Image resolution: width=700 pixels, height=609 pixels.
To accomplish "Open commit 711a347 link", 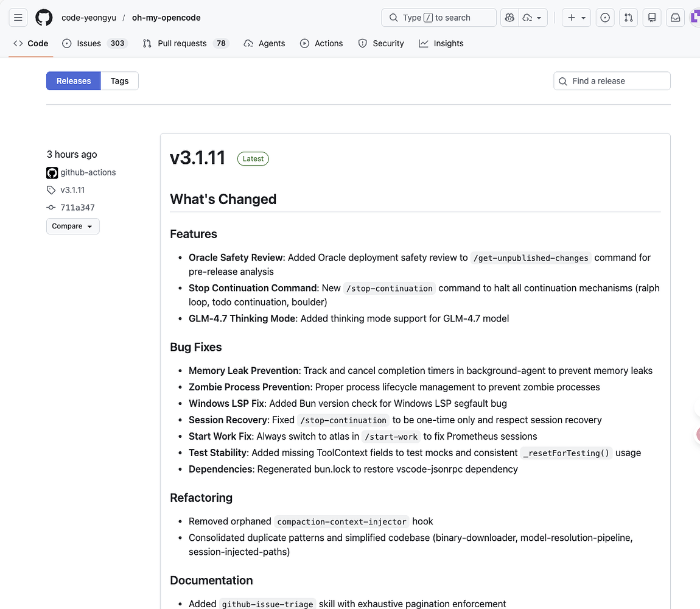I will [78, 207].
